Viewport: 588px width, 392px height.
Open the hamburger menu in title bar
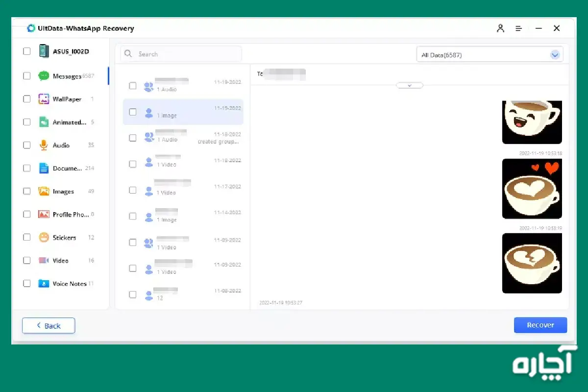point(518,28)
